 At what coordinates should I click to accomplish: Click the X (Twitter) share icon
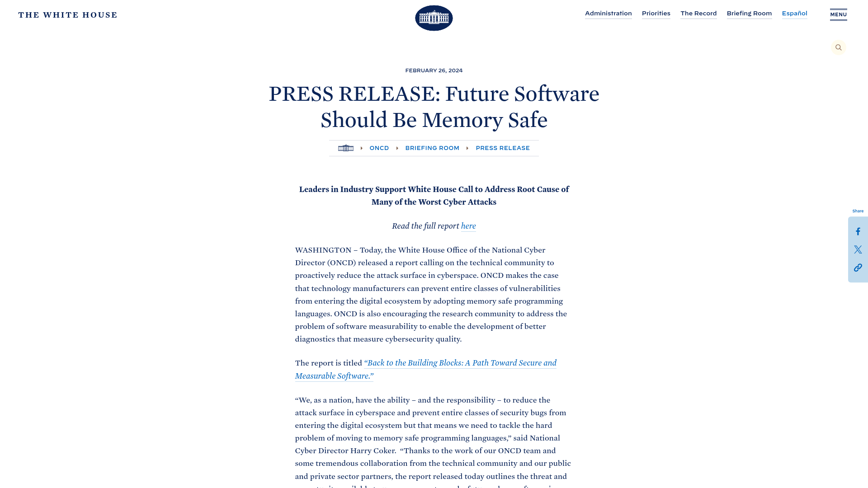[858, 250]
